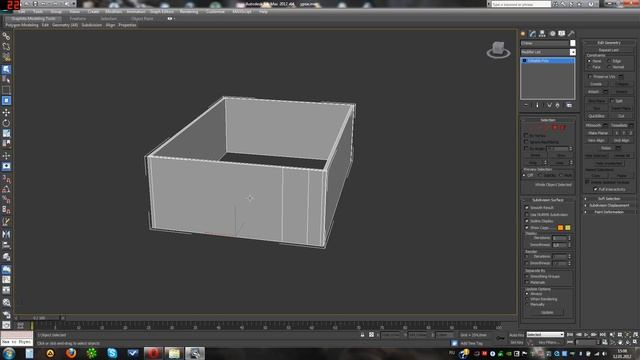Enable Preserve UVs checkbox

590,76
